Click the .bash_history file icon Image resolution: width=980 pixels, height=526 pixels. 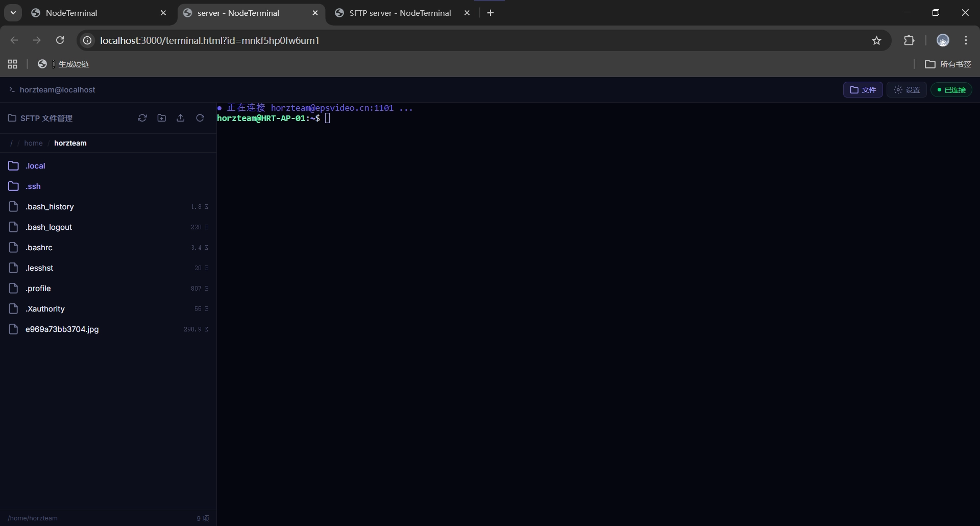pyautogui.click(x=14, y=206)
